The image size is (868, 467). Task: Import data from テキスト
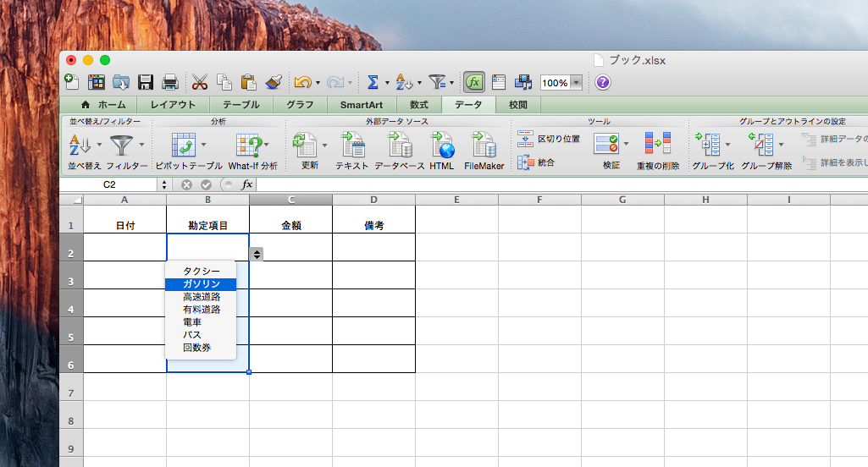[x=352, y=145]
